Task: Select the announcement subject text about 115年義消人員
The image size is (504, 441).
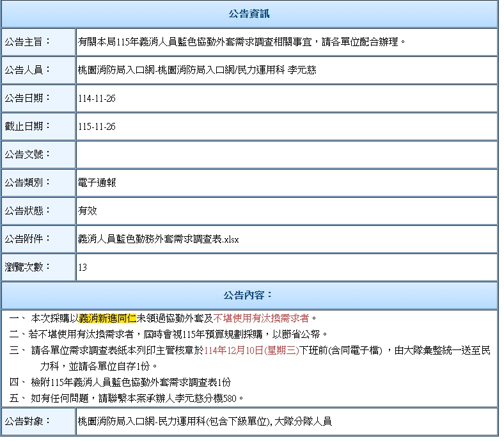Action: pos(242,42)
